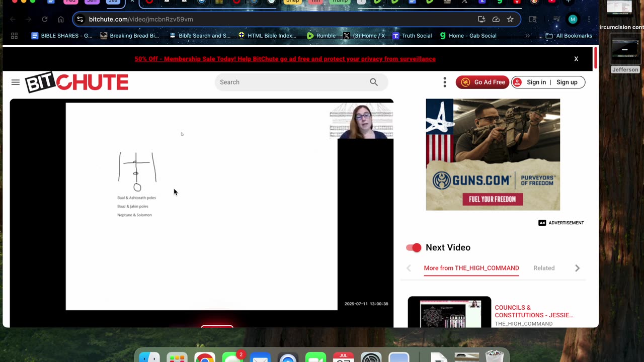The image size is (644, 362).
Task: Expand hidden bookmarks with double chevron
Action: tap(527, 36)
